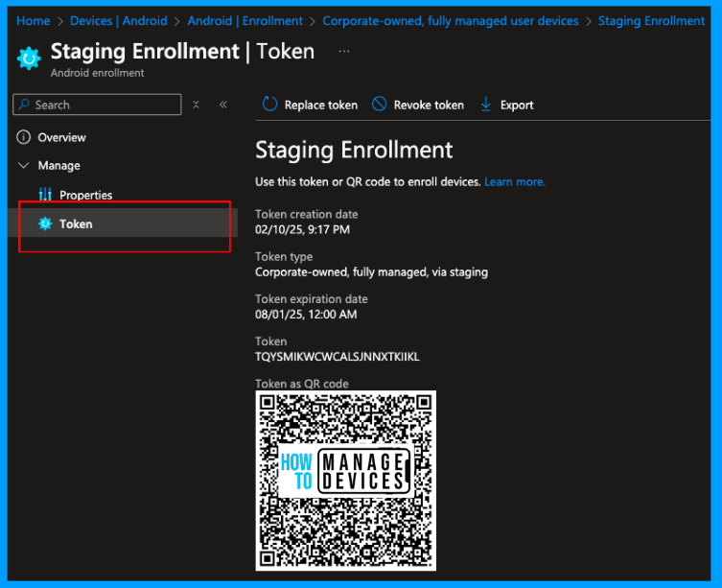This screenshot has height=588, width=722.
Task: Click the Token type label
Action: tap(284, 257)
